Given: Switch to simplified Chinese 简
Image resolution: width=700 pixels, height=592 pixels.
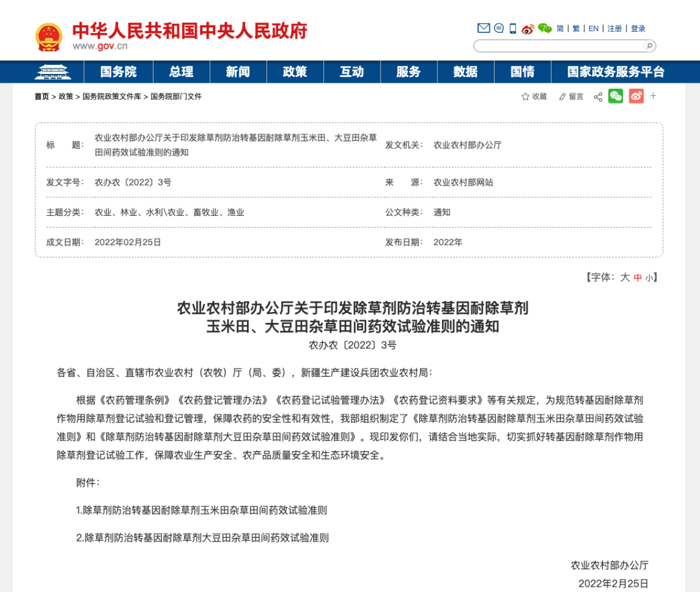Looking at the screenshot, I should point(560,29).
